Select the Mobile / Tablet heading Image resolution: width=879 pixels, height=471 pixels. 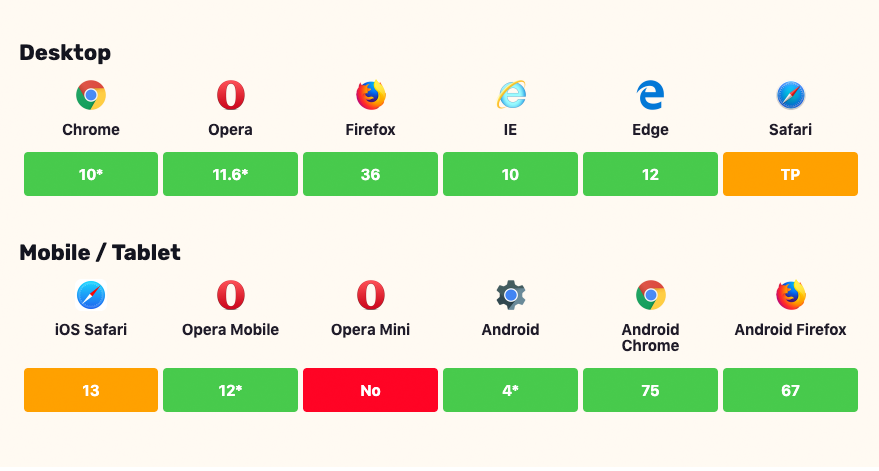pos(100,252)
